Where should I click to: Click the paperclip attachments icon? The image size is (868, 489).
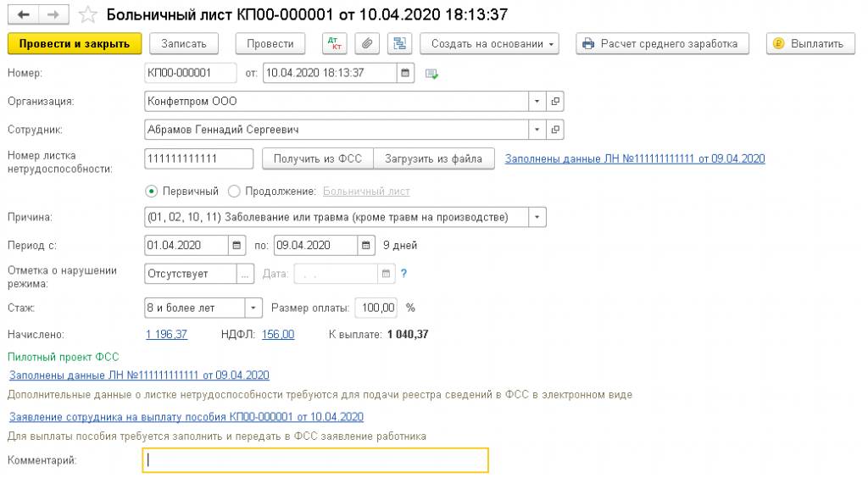(367, 44)
